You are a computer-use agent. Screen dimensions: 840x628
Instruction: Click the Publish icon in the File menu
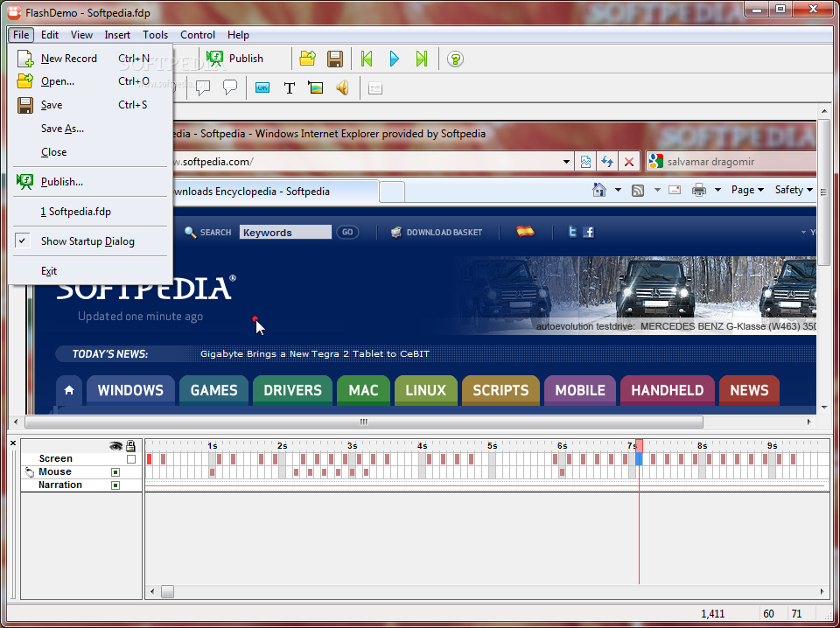coord(24,182)
